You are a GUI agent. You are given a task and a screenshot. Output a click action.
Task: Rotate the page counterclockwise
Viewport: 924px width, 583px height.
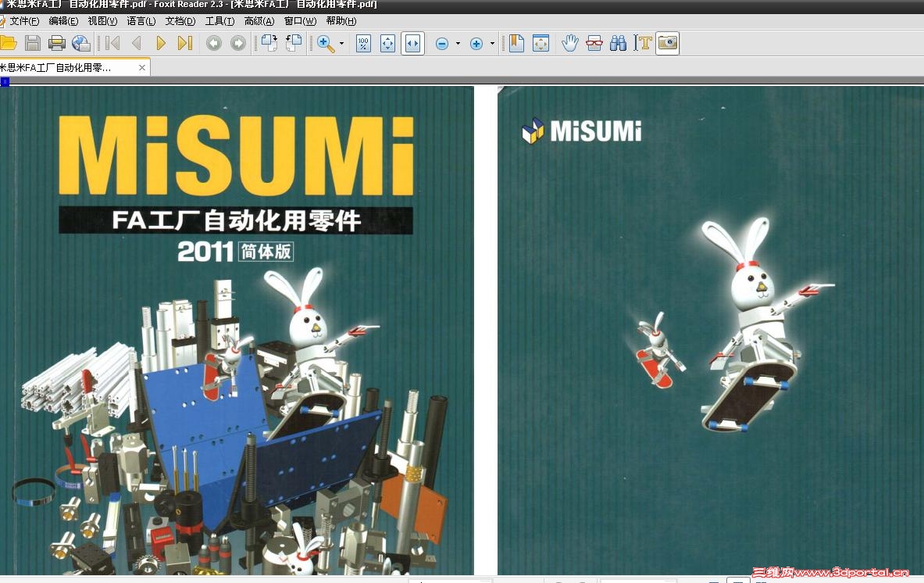point(294,43)
